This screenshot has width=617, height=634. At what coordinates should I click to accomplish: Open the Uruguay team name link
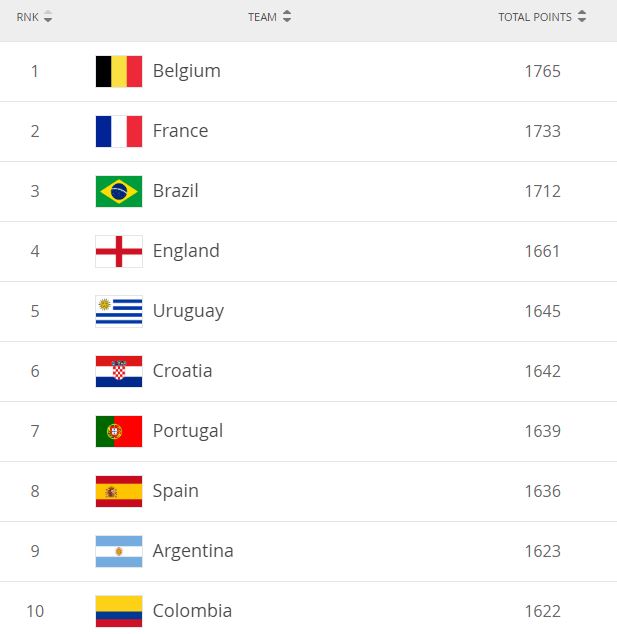coord(188,311)
